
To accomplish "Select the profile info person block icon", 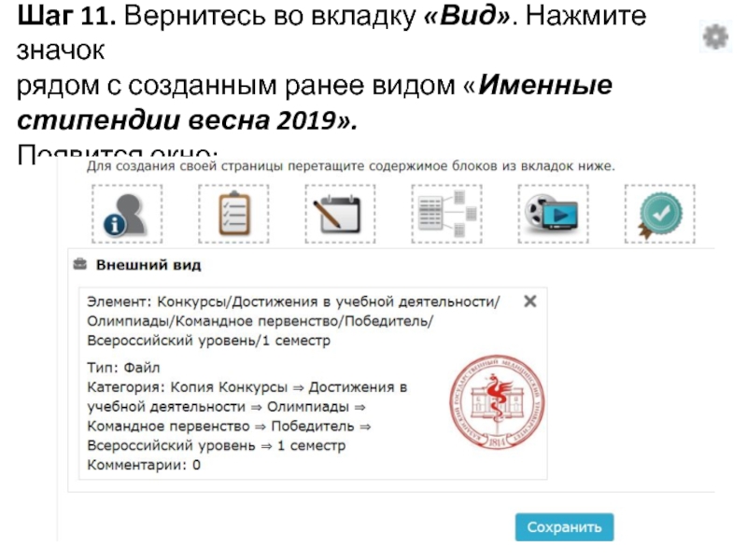I will coord(127,215).
